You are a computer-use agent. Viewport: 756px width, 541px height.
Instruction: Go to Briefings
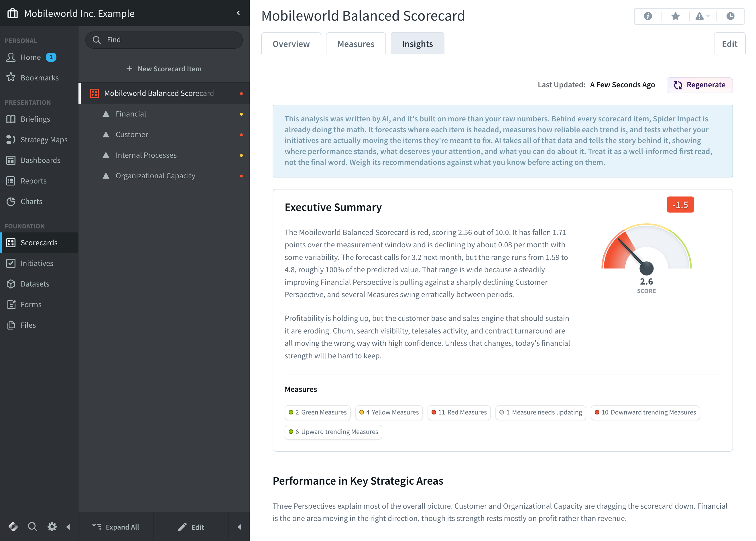point(39,119)
